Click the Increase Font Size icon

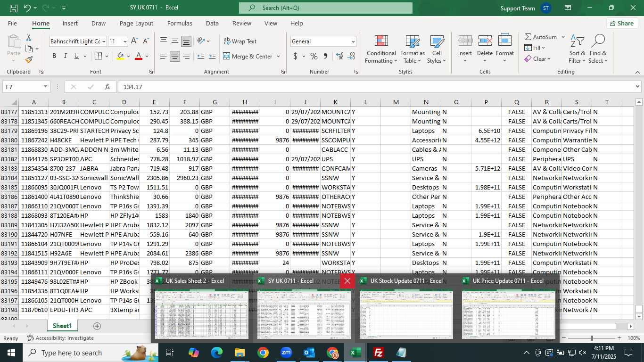(x=134, y=41)
